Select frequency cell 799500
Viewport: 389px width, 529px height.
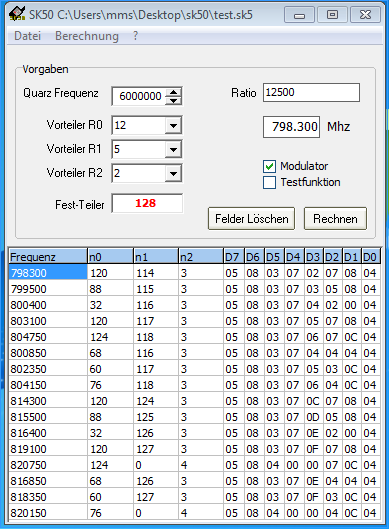point(48,289)
